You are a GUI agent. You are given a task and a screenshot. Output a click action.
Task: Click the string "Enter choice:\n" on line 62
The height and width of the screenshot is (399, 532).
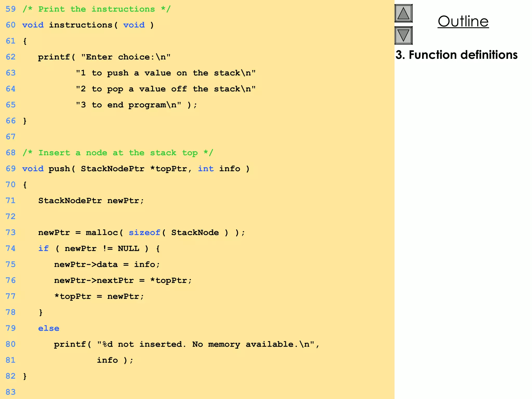pyautogui.click(x=126, y=57)
